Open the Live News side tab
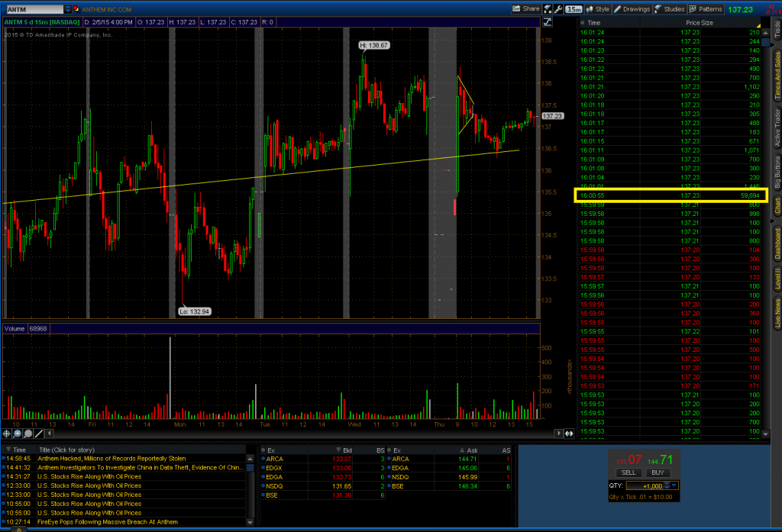 click(777, 313)
